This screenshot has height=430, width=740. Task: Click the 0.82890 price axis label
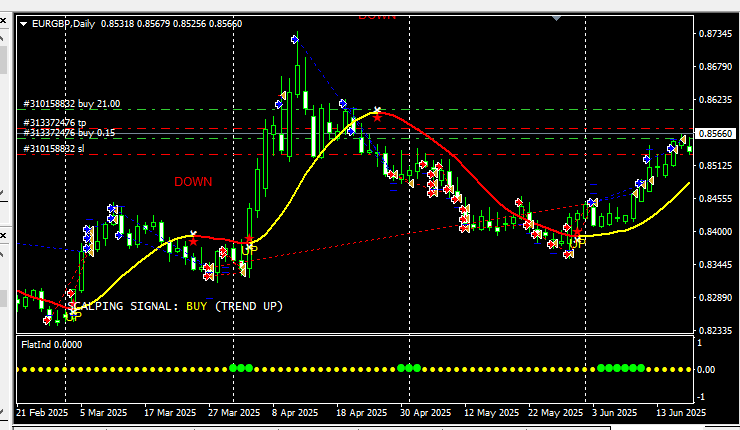[x=713, y=297]
